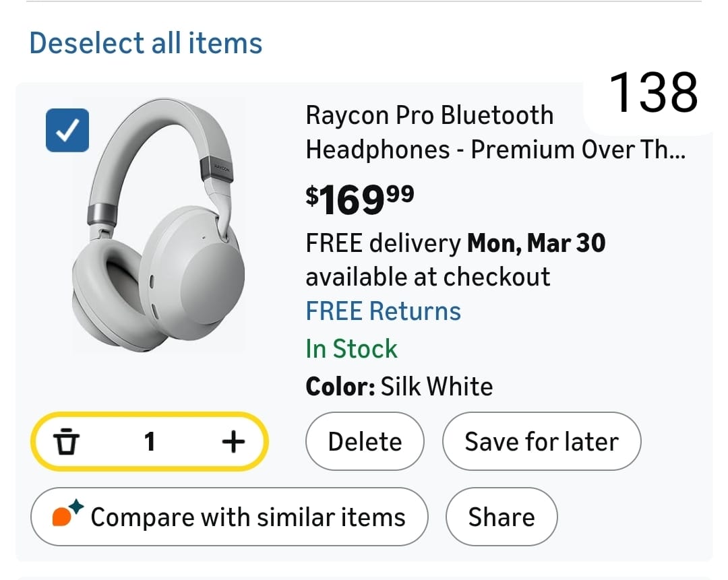This screenshot has width=728, height=580.
Task: Open the FREE Returns link
Action: click(383, 311)
